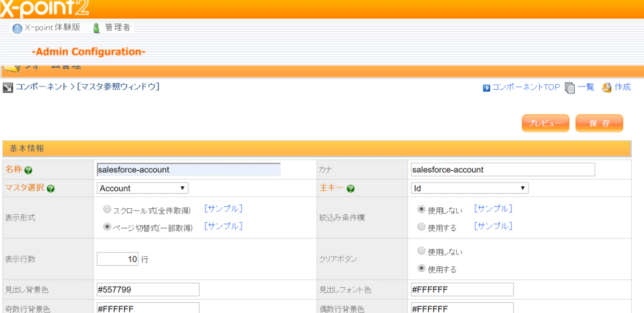Click the 一覧 list icon
Image resolution: width=644 pixels, height=313 pixels.
tap(570, 88)
